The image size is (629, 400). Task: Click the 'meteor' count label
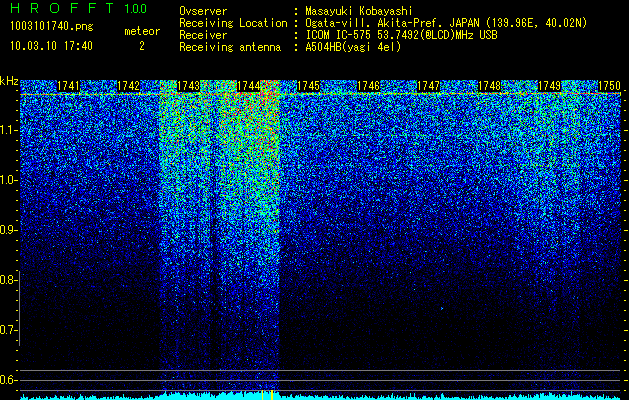[x=142, y=31]
